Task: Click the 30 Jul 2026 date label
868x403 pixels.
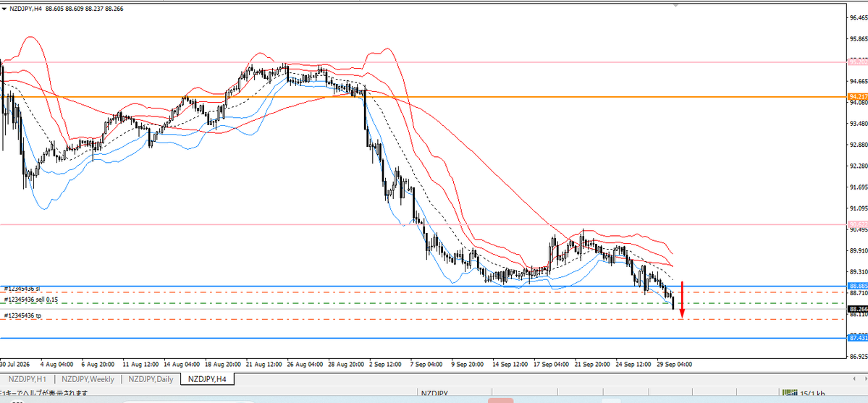Action: click(x=15, y=364)
